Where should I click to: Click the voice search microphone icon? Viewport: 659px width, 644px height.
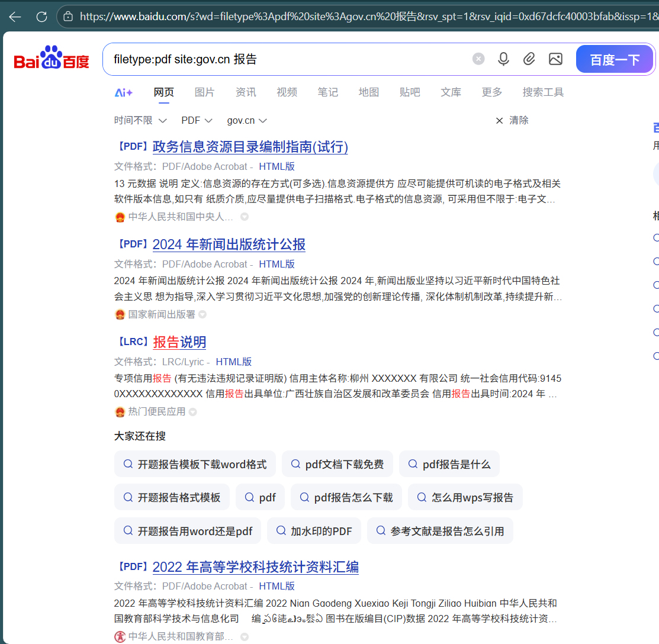[x=504, y=59]
